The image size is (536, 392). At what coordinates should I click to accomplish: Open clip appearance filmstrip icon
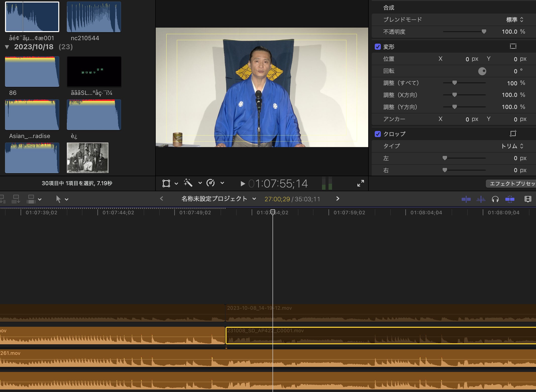528,200
